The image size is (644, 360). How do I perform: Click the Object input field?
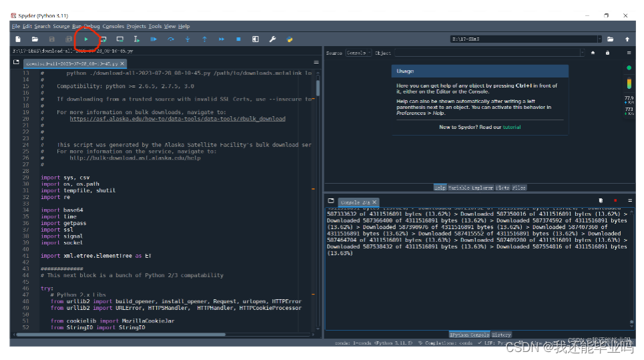[x=487, y=53]
